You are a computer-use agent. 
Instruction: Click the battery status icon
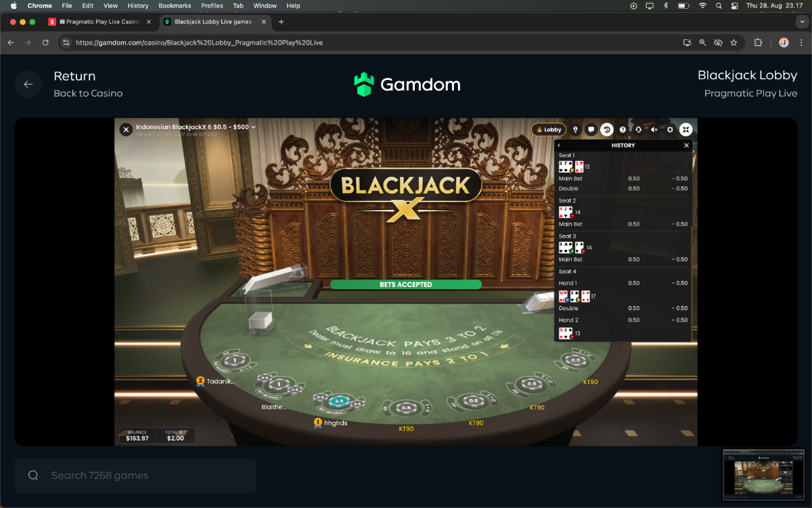[x=683, y=5]
